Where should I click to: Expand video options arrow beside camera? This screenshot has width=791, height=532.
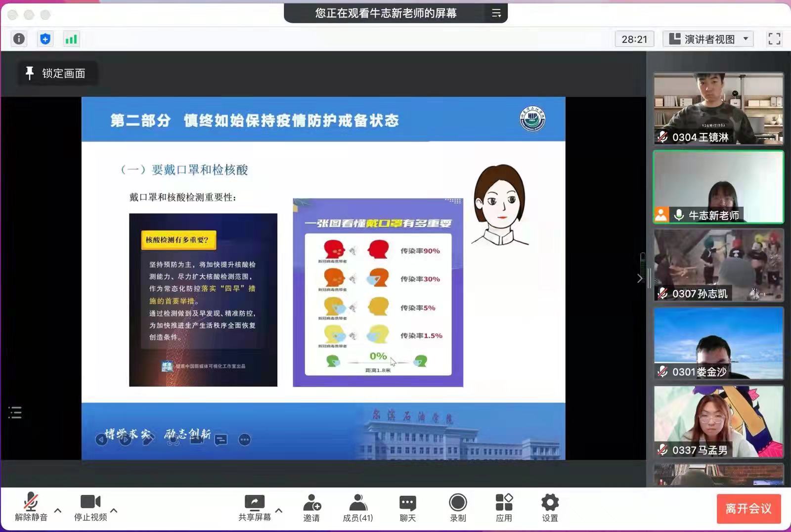point(114,510)
